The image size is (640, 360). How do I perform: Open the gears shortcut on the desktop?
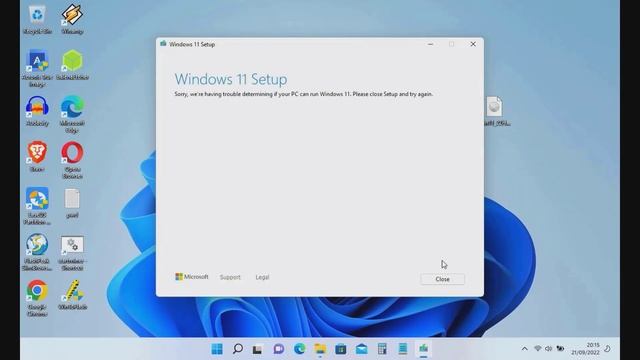(x=72, y=252)
